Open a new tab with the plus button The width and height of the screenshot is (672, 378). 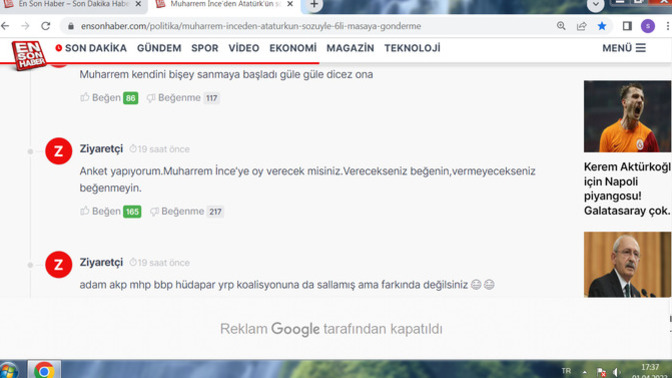click(314, 5)
